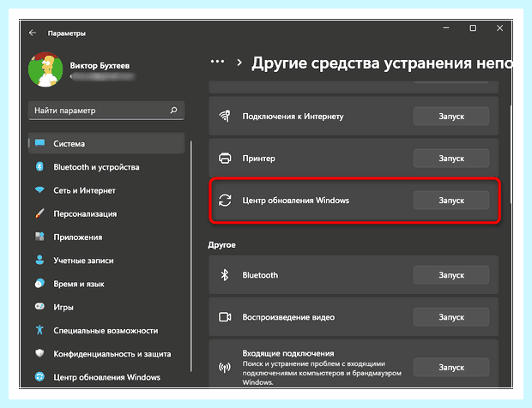The height and width of the screenshot is (408, 532).
Task: Click the Подключения к Интернету wifi icon
Action: pyautogui.click(x=225, y=116)
